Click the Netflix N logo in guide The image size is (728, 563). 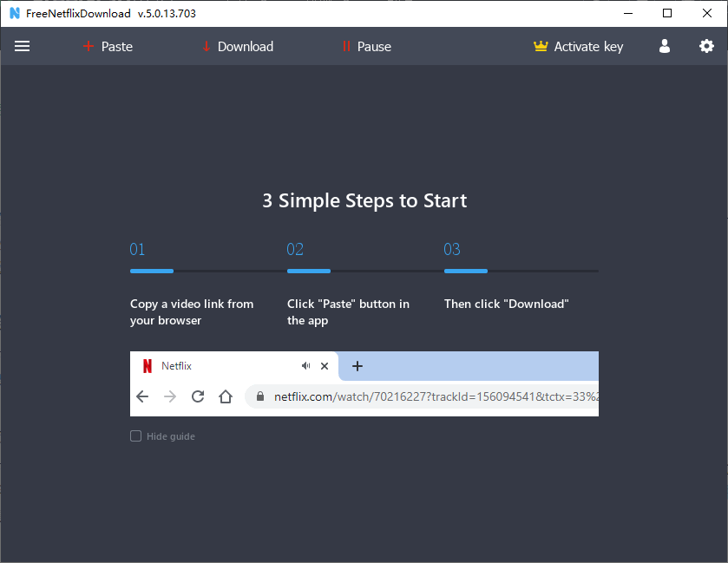148,366
